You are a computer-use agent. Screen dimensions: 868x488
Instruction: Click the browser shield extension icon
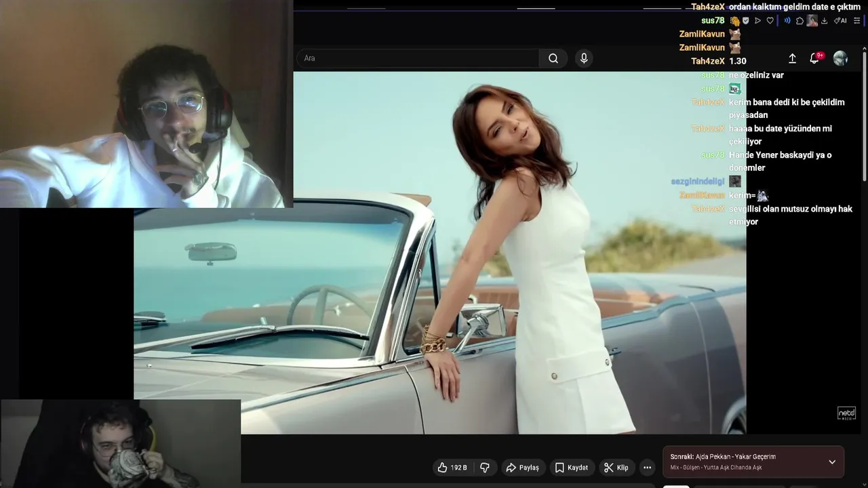746,21
